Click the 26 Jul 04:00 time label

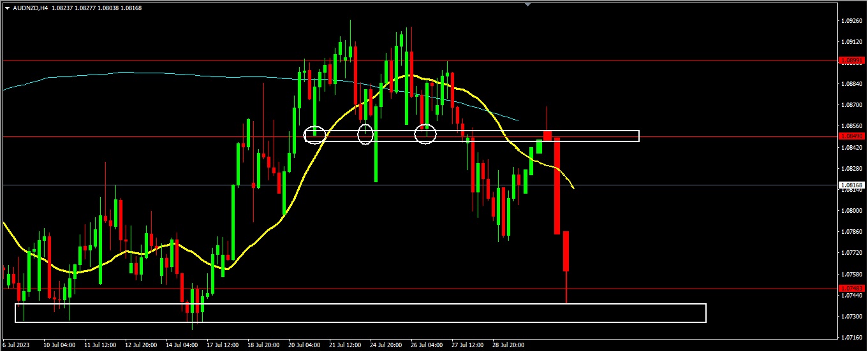426,345
